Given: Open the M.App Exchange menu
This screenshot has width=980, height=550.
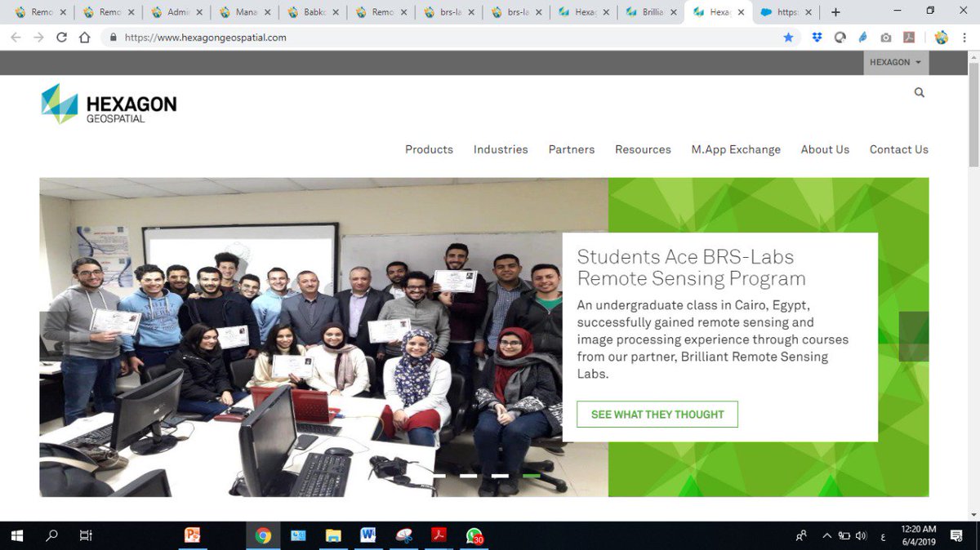Looking at the screenshot, I should (x=736, y=149).
